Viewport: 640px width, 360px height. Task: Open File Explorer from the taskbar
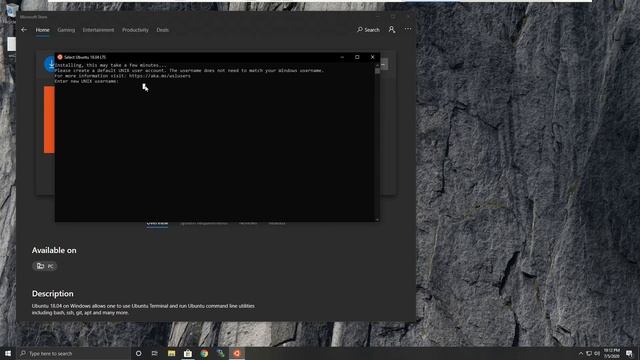pos(171,353)
